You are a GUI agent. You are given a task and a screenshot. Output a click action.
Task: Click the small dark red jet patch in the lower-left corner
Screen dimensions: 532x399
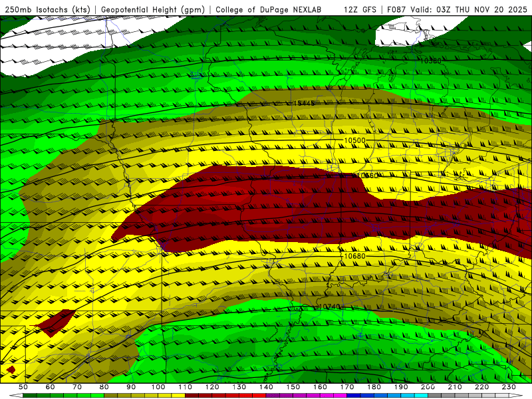11,370
